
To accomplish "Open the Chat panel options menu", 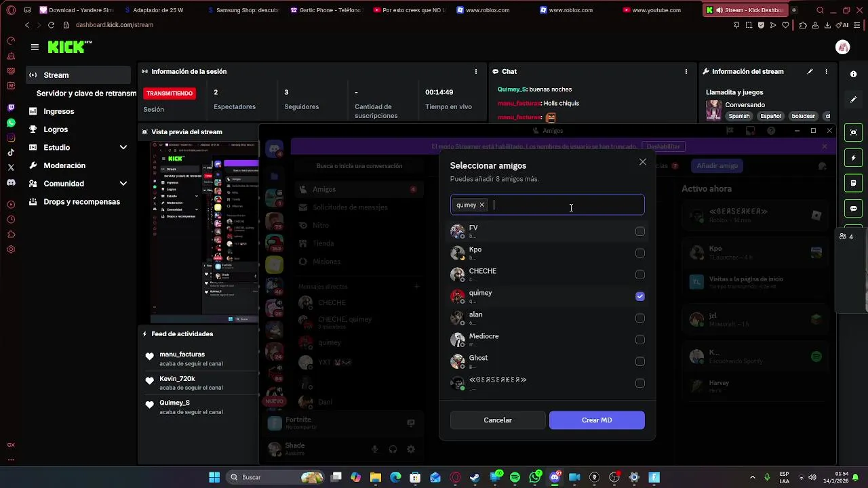I will (686, 71).
